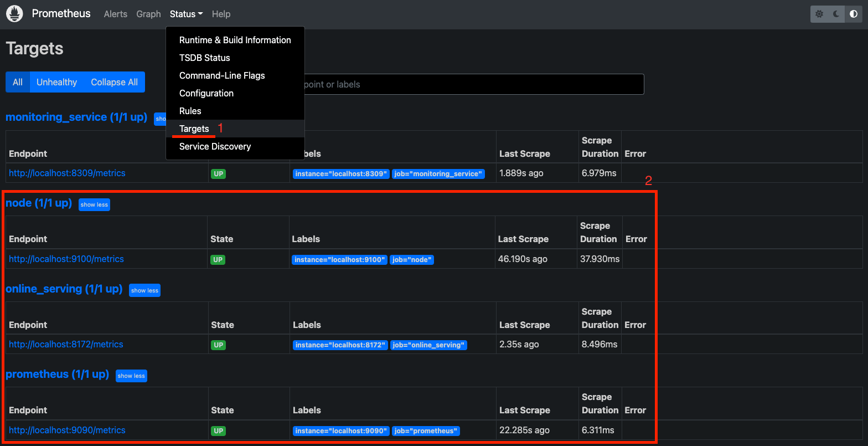Viewport: 868px width, 446px height.
Task: Click the UP badge for localhost:9100
Action: pos(218,259)
